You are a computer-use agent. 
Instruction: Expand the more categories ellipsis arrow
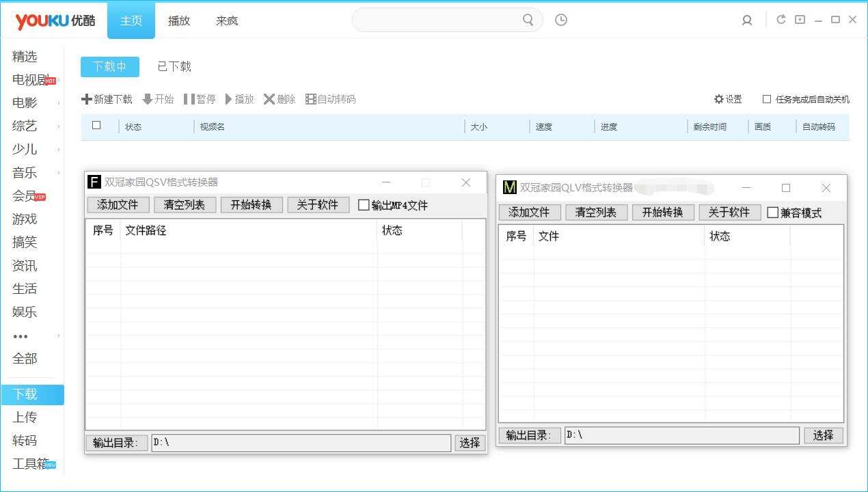(59, 336)
